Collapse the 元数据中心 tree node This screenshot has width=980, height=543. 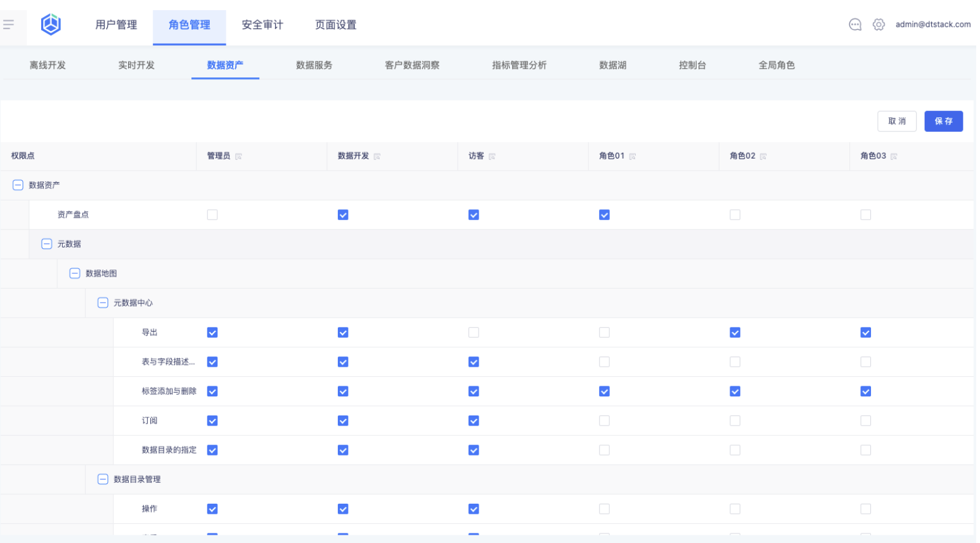[x=103, y=303]
